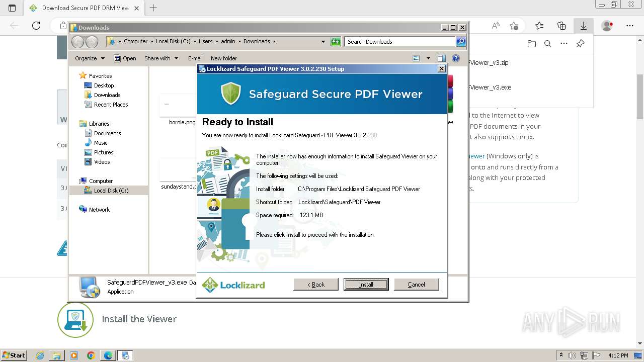Open Edge Collections icon
The image size is (644, 362).
pos(561,26)
